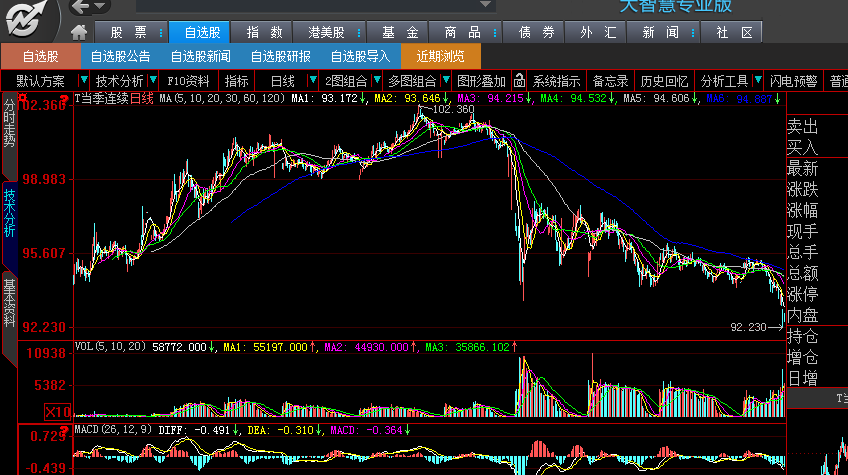Open 自选股导入 import
Image resolution: width=848 pixels, height=475 pixels.
[x=360, y=56]
